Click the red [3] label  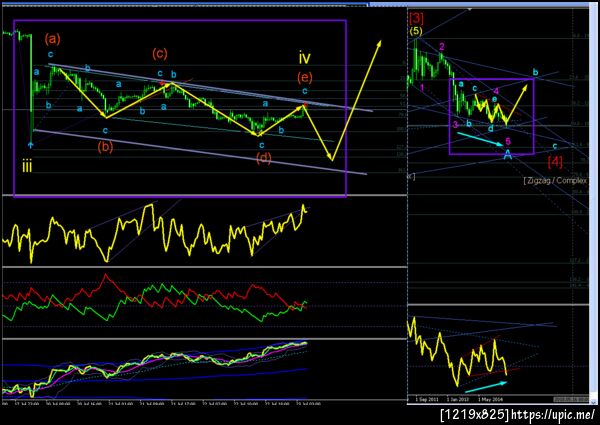(x=416, y=18)
